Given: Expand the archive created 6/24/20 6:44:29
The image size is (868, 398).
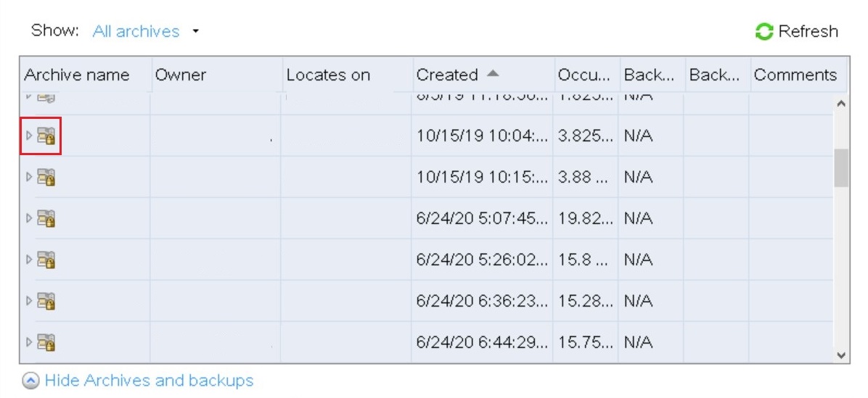Looking at the screenshot, I should click(29, 342).
